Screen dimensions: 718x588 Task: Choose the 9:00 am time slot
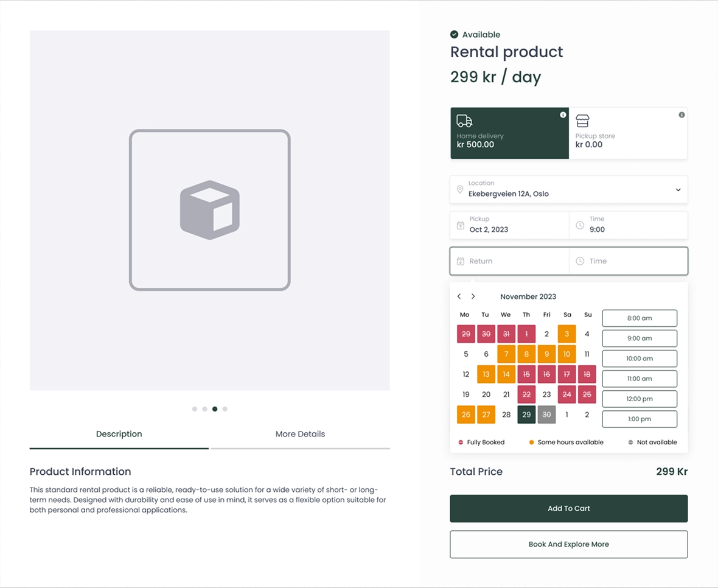640,338
